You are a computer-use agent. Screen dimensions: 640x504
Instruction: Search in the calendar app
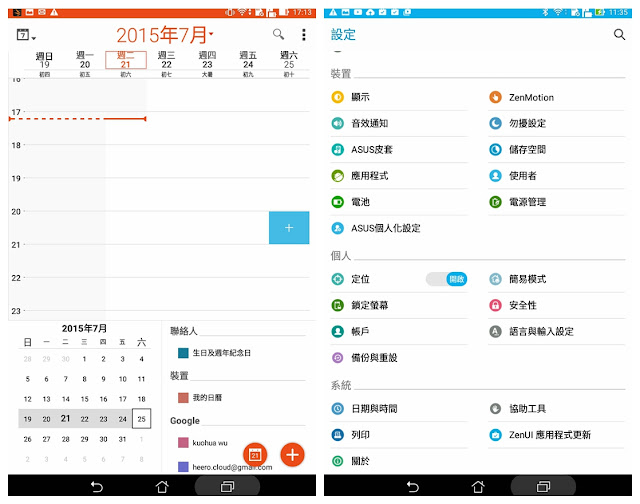click(x=278, y=34)
